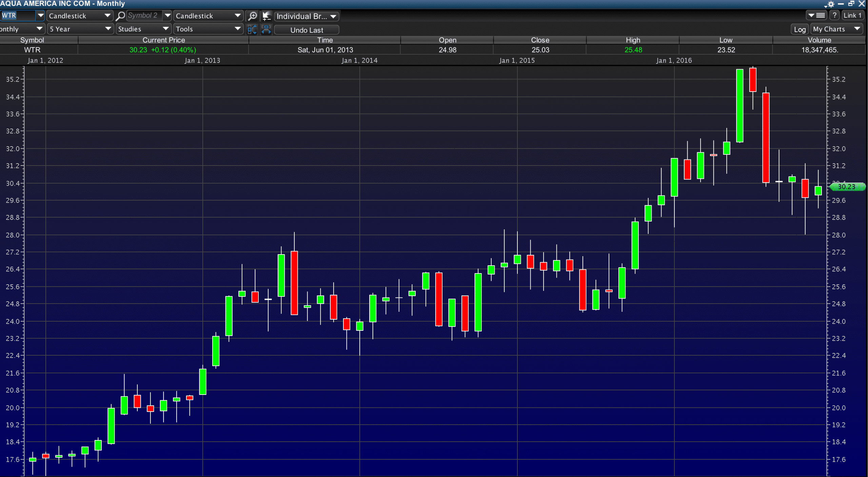Click the Link 1 button
This screenshot has width=868, height=477.
pyautogui.click(x=852, y=15)
